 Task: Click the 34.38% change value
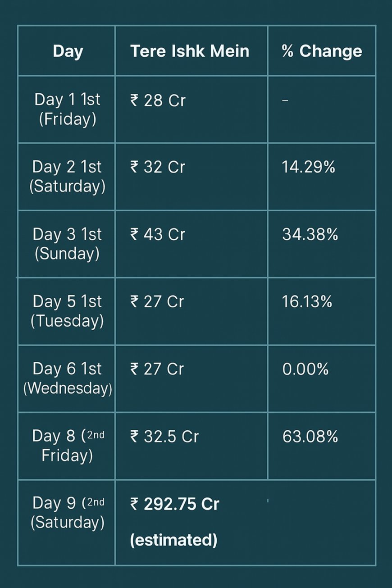click(x=310, y=235)
